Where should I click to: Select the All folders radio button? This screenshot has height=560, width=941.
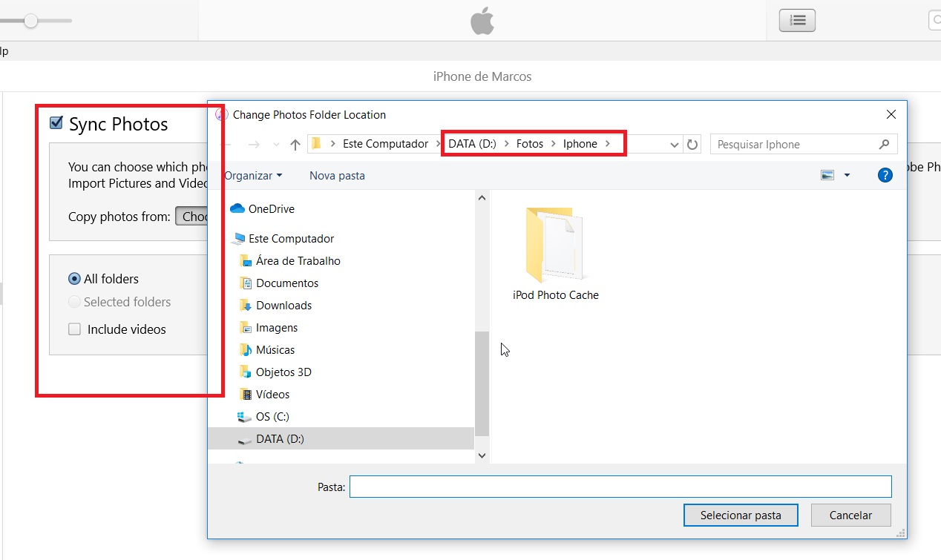click(x=74, y=278)
